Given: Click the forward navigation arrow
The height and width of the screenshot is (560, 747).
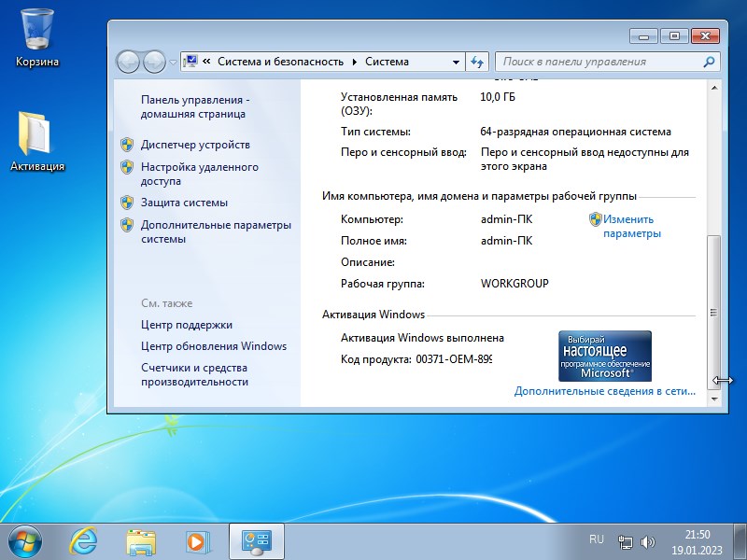Looking at the screenshot, I should [x=152, y=60].
